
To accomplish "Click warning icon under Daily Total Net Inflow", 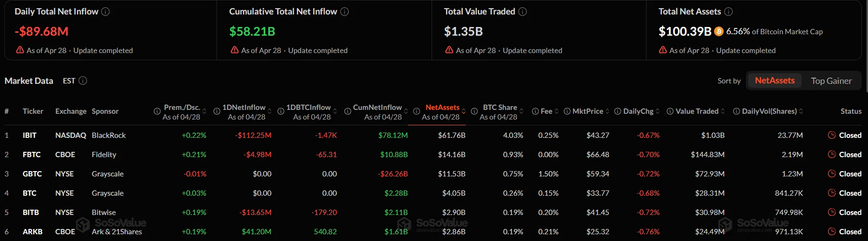I will pos(20,50).
